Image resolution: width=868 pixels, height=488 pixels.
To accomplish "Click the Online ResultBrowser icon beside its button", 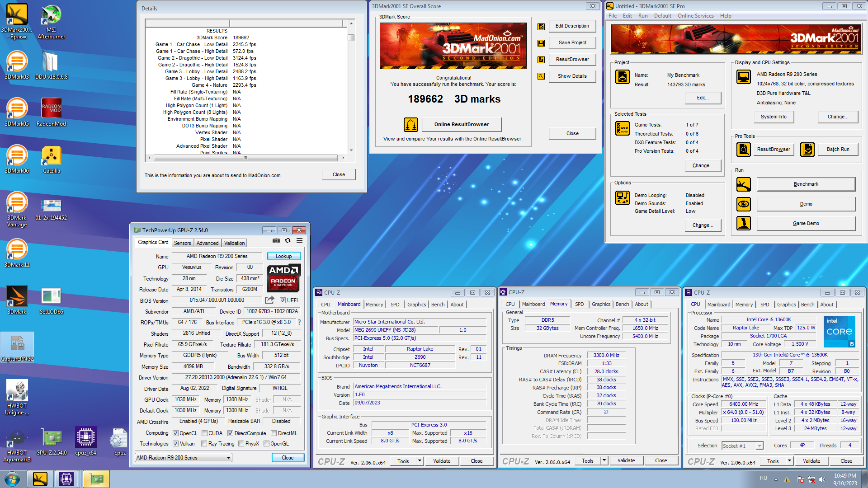I will click(410, 124).
